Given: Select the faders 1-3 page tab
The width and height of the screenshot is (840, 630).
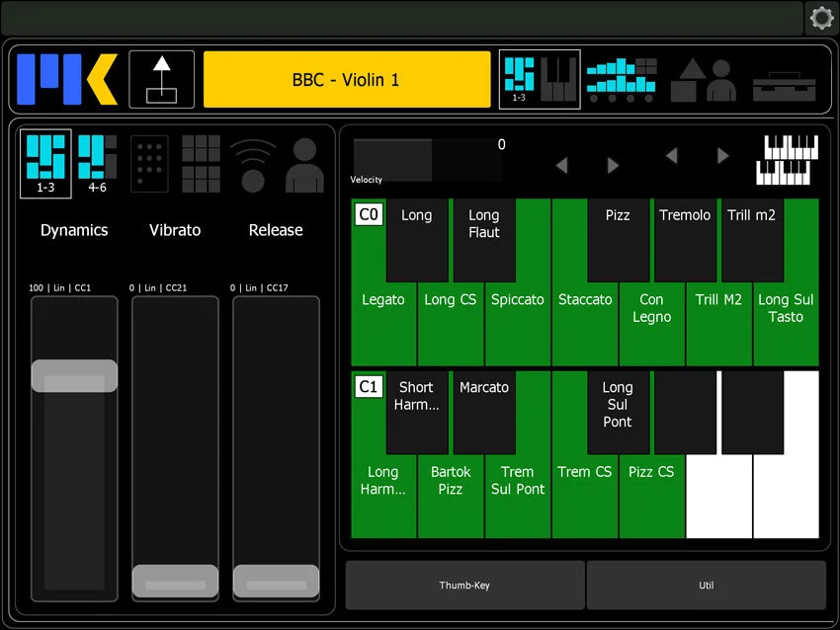Looking at the screenshot, I should (x=45, y=163).
